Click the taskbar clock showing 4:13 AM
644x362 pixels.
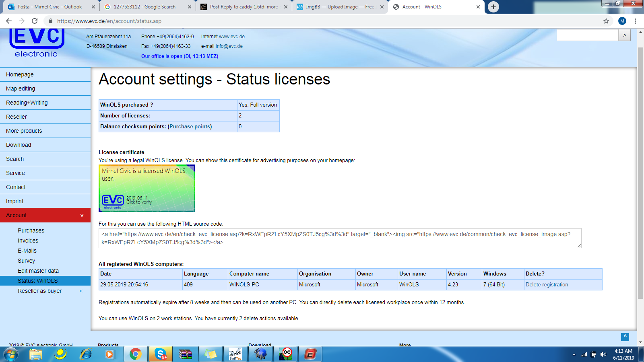(623, 354)
